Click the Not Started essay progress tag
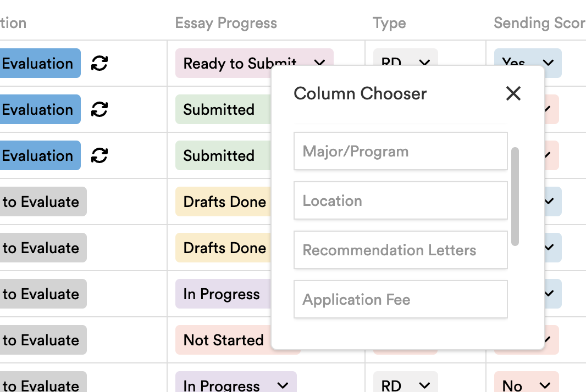 (x=224, y=340)
